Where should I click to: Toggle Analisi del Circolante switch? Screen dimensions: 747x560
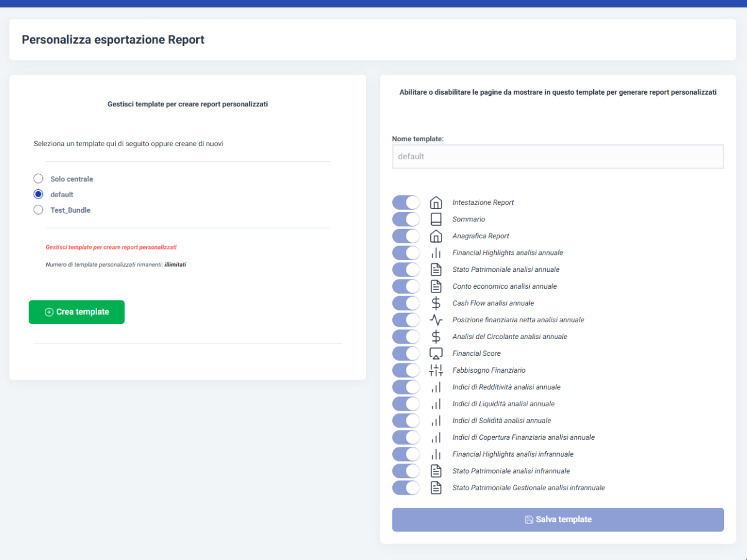click(406, 337)
